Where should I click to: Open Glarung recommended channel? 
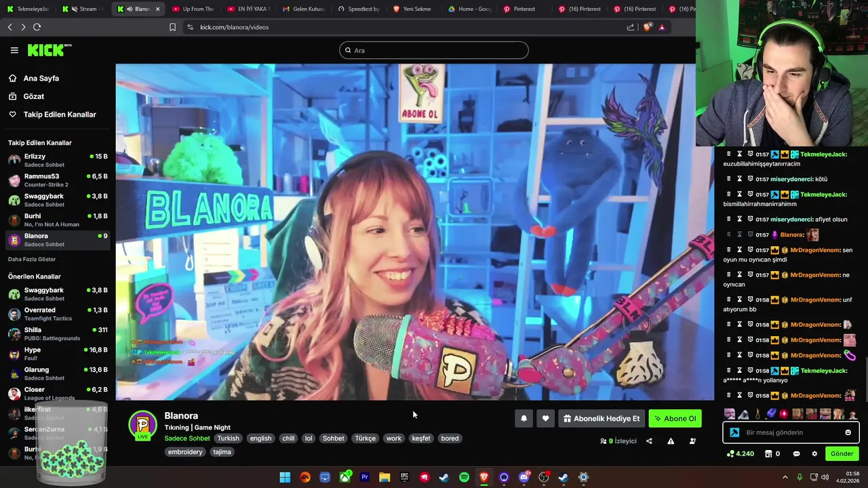pyautogui.click(x=58, y=373)
